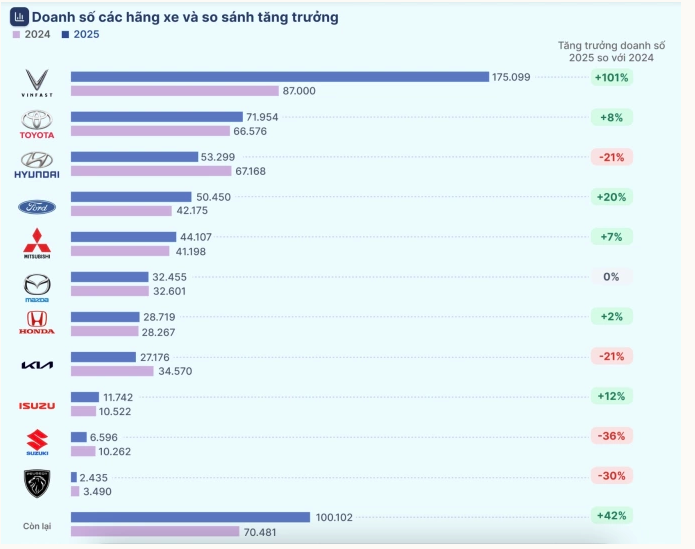The height and width of the screenshot is (549, 695).
Task: Click the Honda logo
Action: 37,322
